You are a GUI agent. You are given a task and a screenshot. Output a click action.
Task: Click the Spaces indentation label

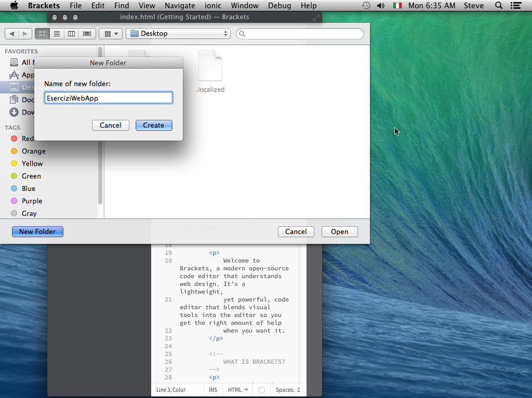tap(285, 390)
